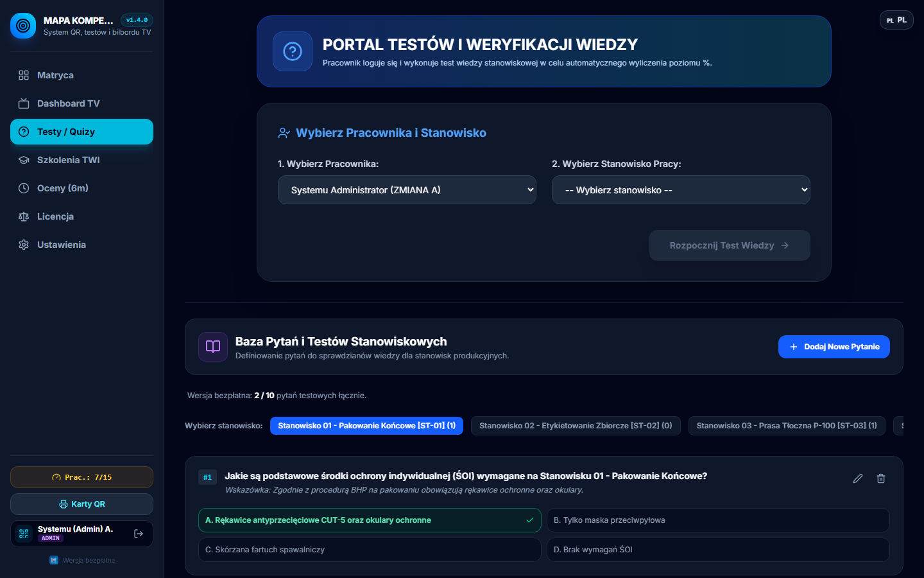
Task: Open Karty QR button
Action: coord(81,504)
